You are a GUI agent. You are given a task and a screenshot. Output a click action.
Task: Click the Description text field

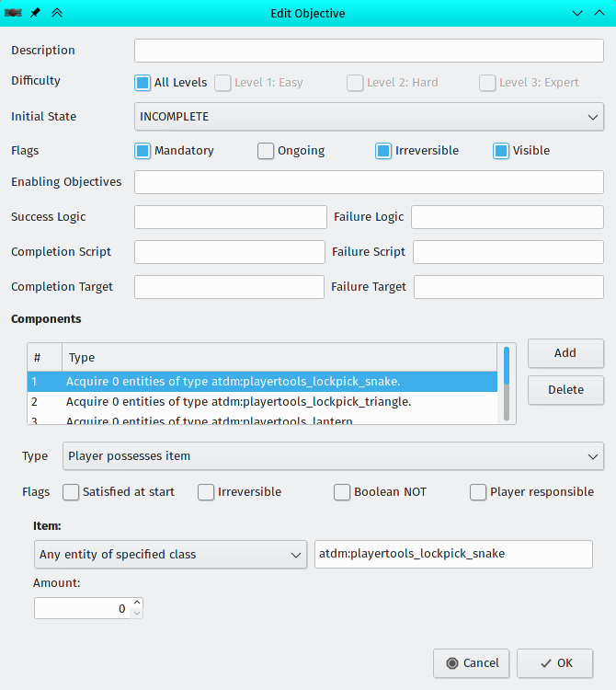pos(369,51)
